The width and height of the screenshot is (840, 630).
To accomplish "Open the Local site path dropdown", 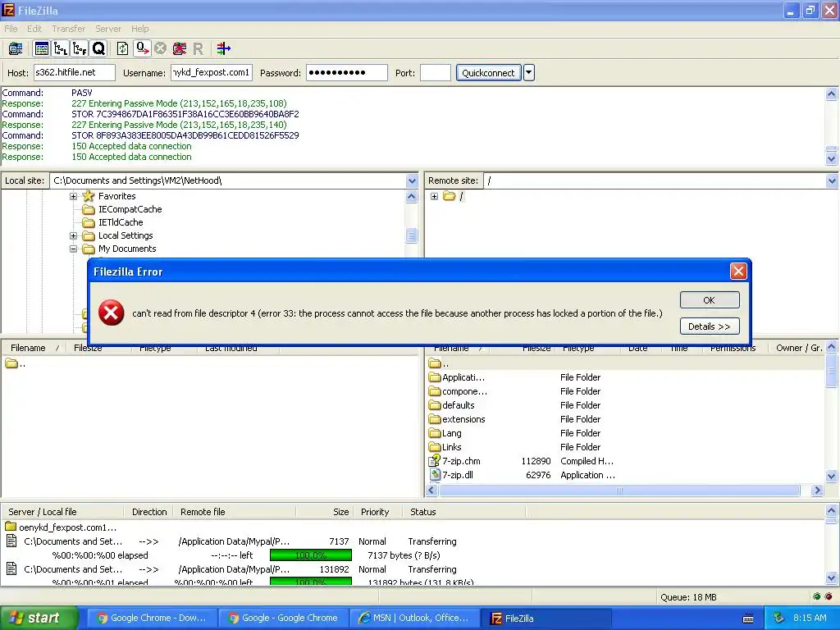I will click(412, 180).
